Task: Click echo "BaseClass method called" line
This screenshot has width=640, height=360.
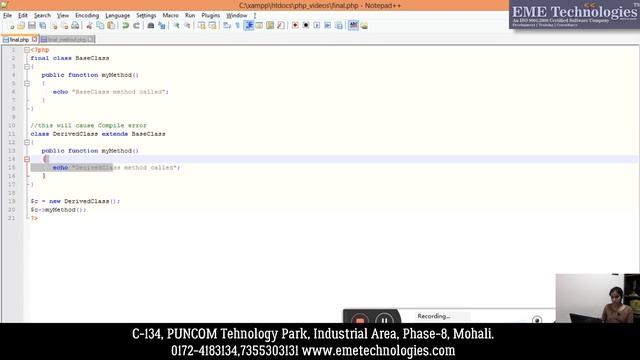Action: click(111, 92)
